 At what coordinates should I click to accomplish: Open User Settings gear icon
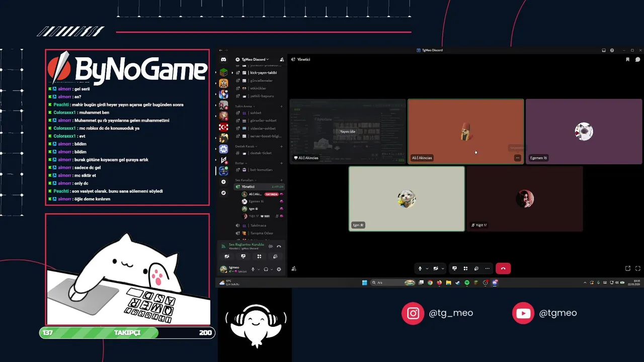pyautogui.click(x=279, y=269)
